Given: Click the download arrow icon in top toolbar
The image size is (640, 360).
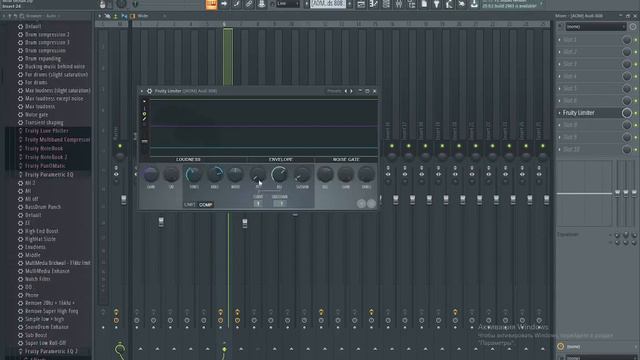Looking at the screenshot, I should [474, 4].
